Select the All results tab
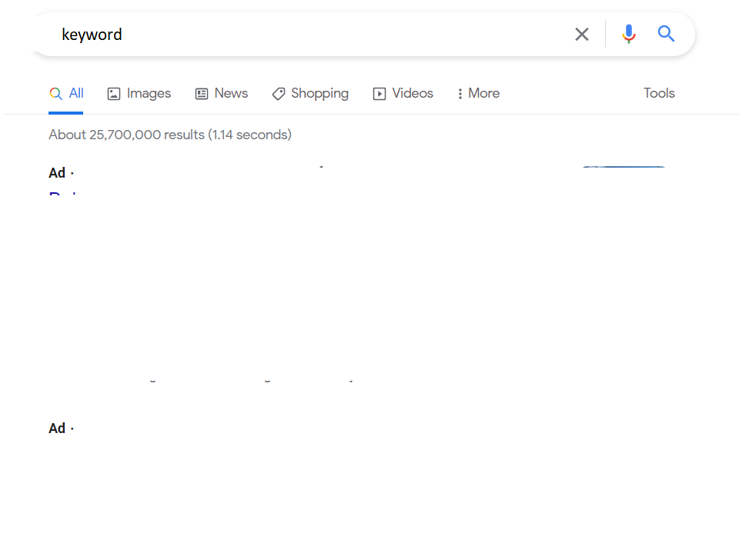This screenshot has width=739, height=560. click(66, 93)
